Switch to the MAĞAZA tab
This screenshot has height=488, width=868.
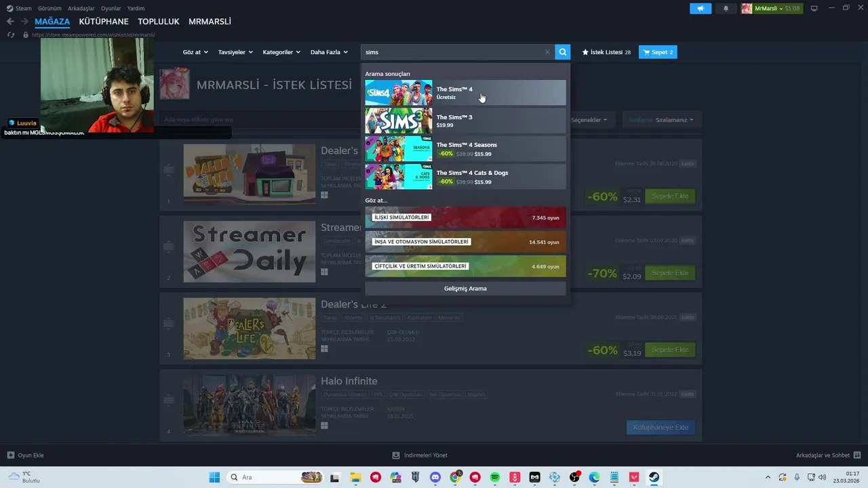pos(52,22)
